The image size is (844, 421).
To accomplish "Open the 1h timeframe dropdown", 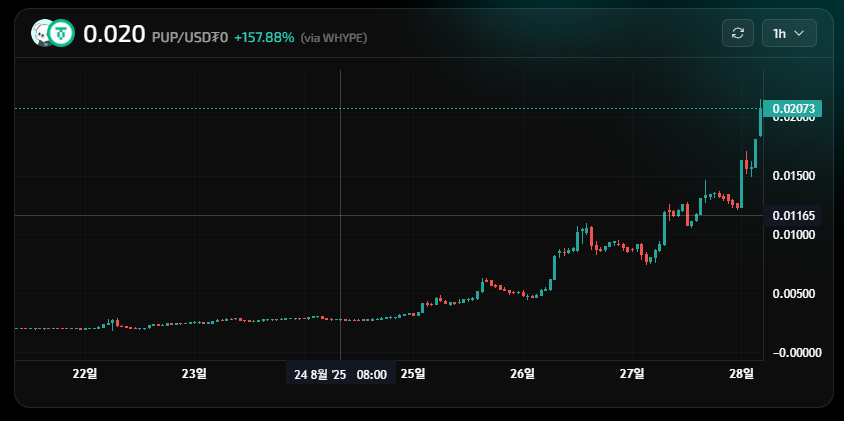I will click(x=789, y=33).
